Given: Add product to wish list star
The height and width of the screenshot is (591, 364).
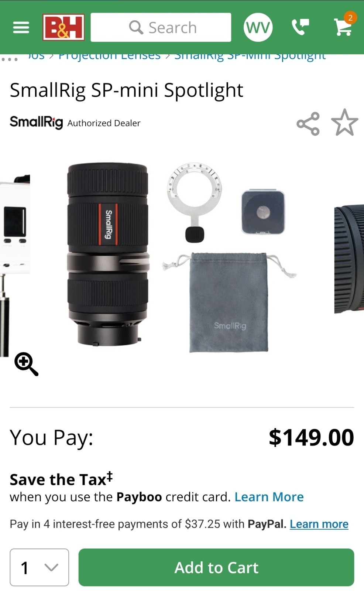Looking at the screenshot, I should 344,123.
